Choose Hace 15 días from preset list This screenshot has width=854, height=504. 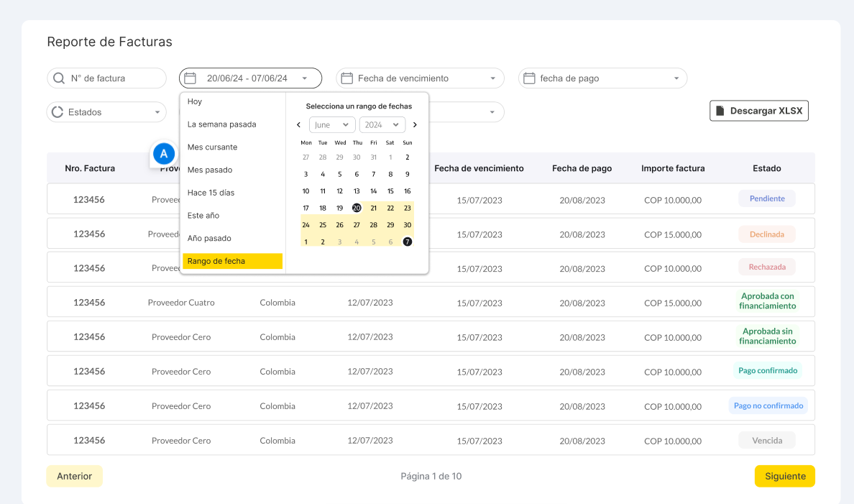211,193
